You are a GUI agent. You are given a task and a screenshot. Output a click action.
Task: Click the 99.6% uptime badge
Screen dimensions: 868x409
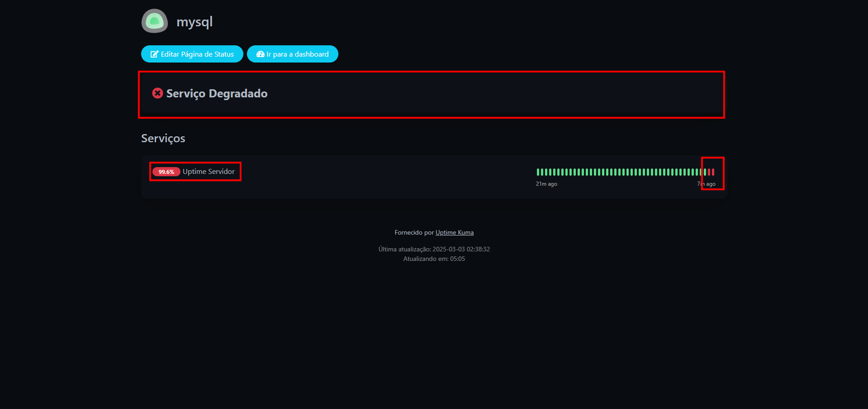coord(166,172)
